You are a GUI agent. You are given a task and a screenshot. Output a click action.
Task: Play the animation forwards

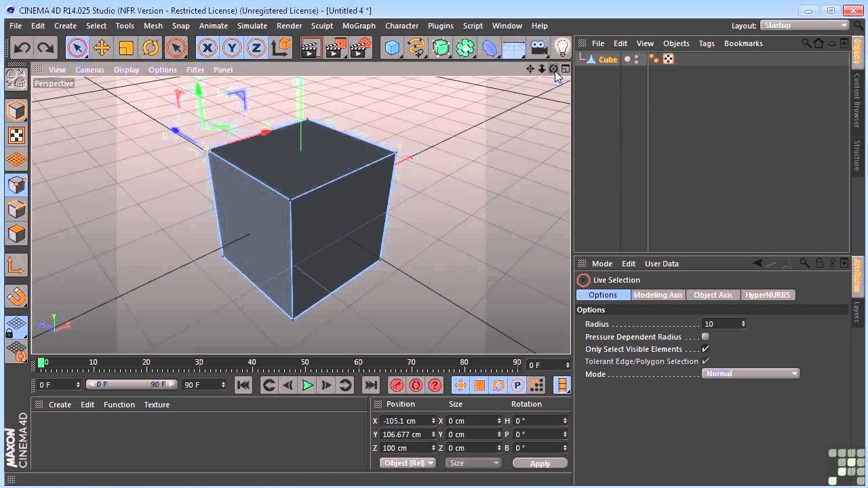point(307,386)
